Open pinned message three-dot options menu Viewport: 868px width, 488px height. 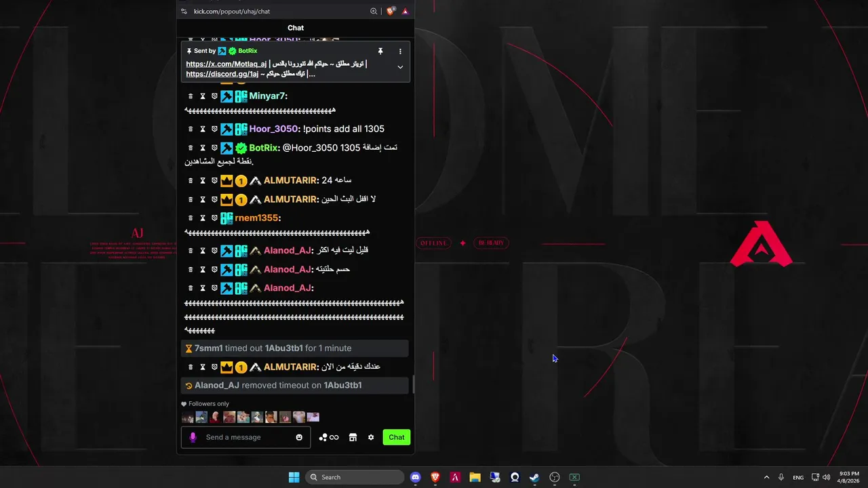pyautogui.click(x=400, y=51)
